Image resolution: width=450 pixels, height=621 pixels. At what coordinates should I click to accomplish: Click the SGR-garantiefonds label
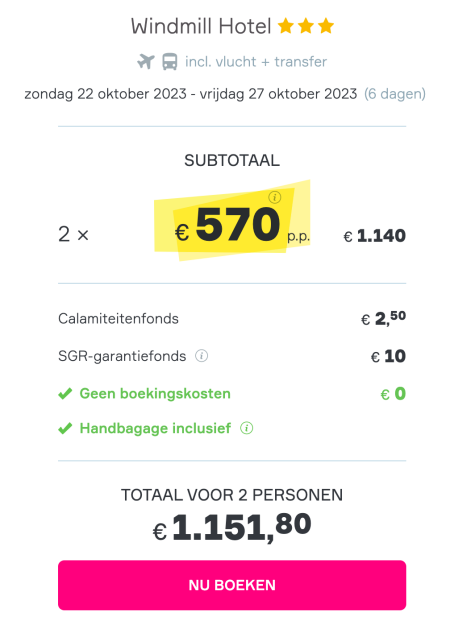pyautogui.click(x=122, y=356)
